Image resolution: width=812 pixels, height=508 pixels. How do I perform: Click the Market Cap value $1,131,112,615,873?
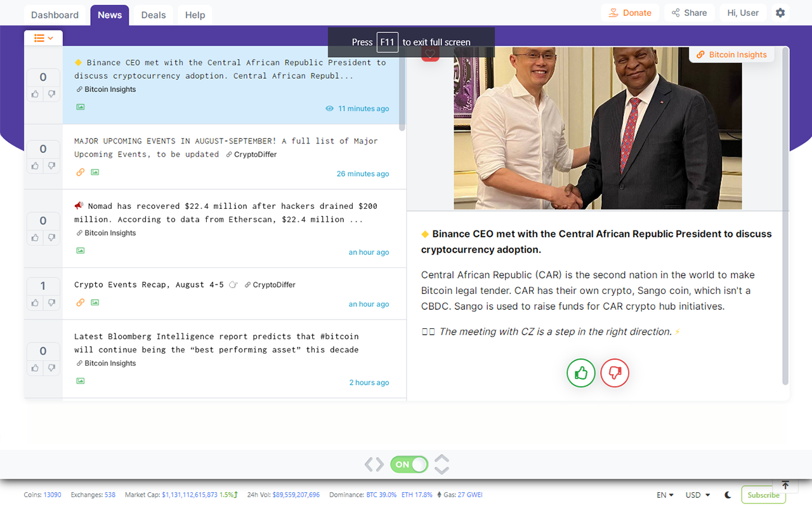190,495
